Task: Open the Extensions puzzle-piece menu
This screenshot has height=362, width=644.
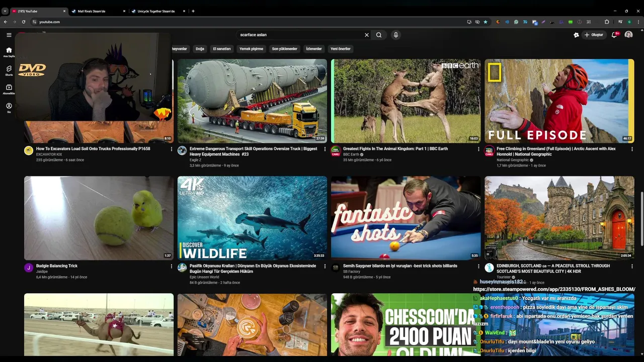Action: click(x=607, y=22)
